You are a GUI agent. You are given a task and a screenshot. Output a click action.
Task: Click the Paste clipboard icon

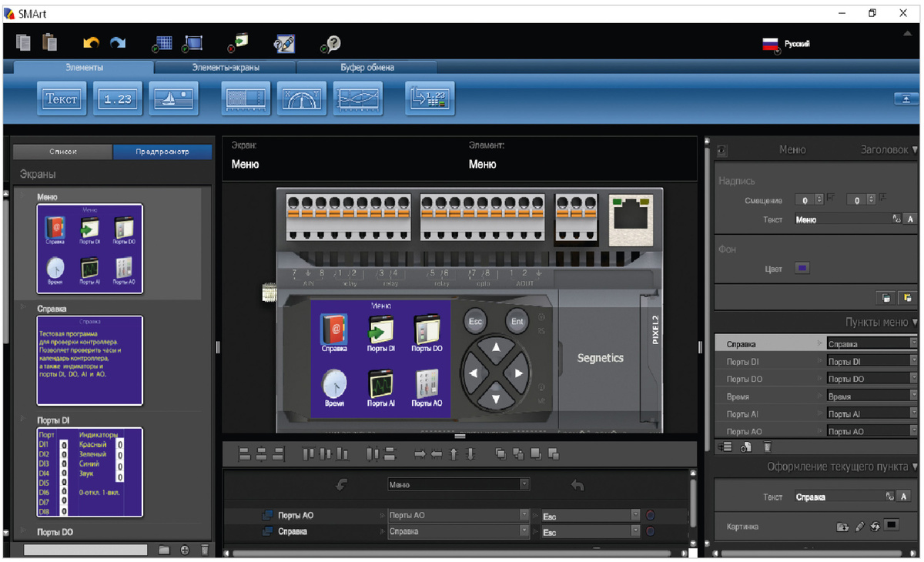click(50, 43)
